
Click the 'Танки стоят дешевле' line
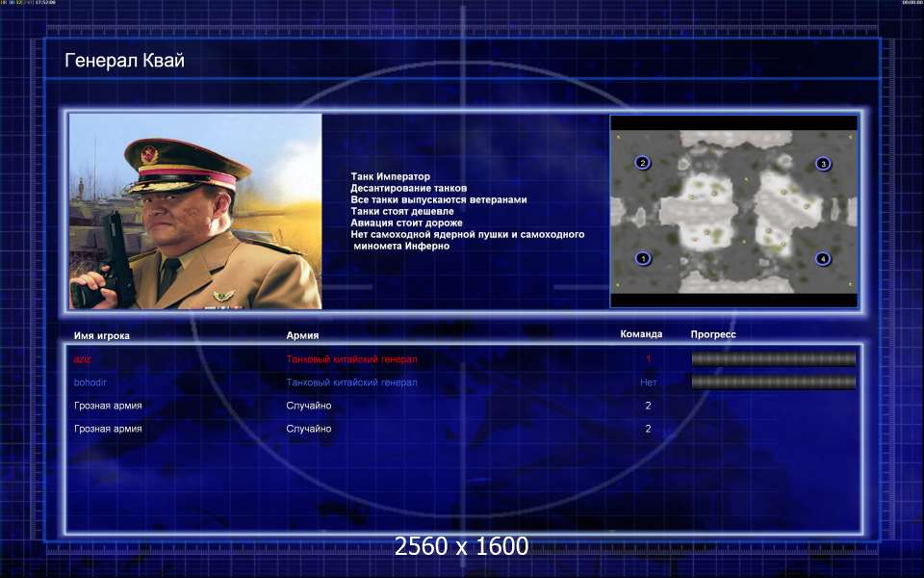point(402,211)
